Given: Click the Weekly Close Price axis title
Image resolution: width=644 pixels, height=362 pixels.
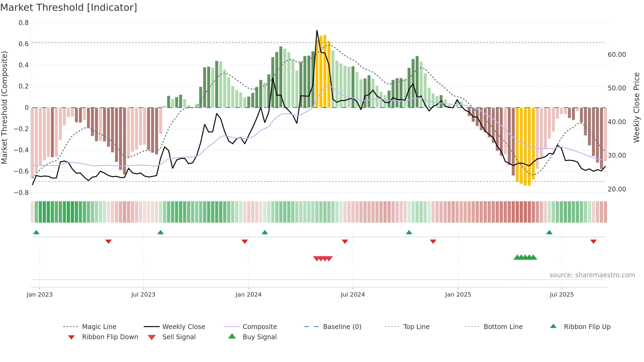Looking at the screenshot, I should click(x=636, y=107).
